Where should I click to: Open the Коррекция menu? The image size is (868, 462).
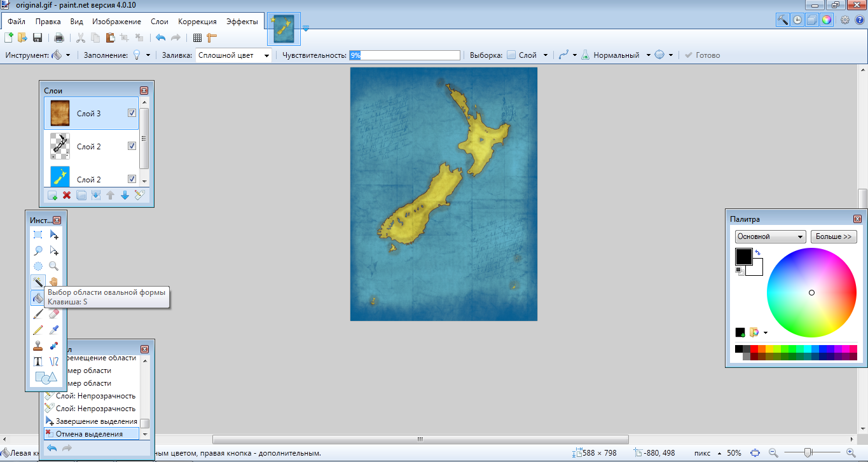pyautogui.click(x=197, y=22)
